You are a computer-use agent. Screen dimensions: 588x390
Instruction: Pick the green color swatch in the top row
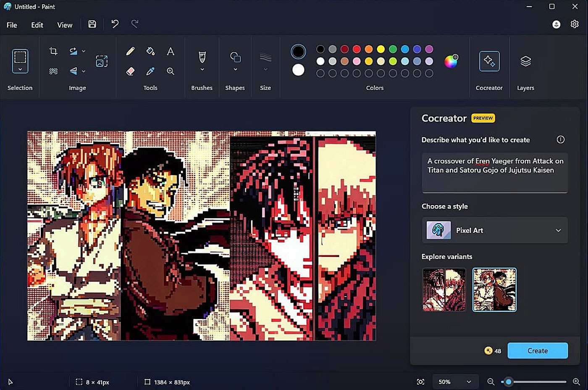click(393, 49)
